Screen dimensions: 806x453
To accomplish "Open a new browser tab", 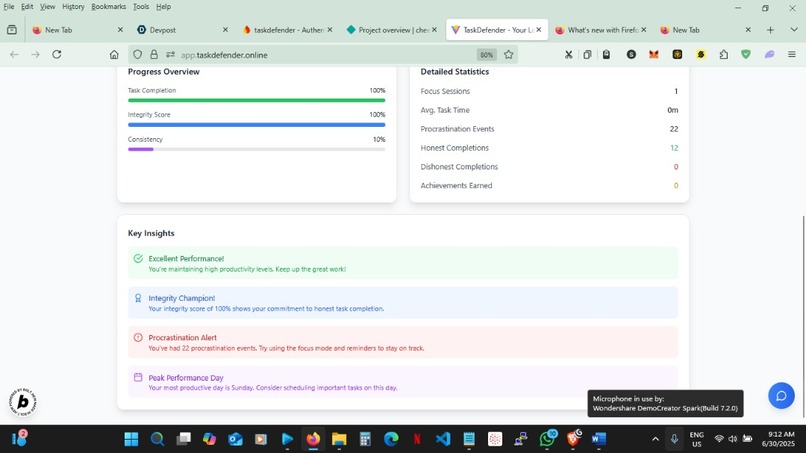I will tap(770, 30).
